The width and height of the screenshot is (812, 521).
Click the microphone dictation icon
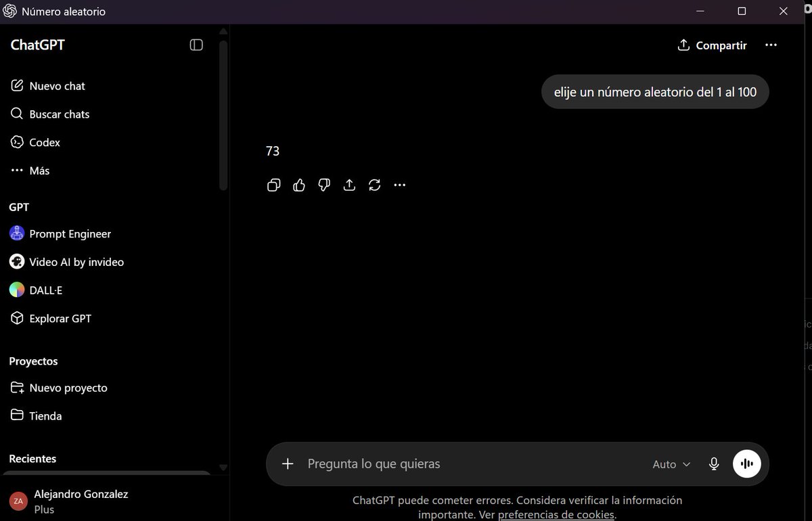[x=714, y=463]
